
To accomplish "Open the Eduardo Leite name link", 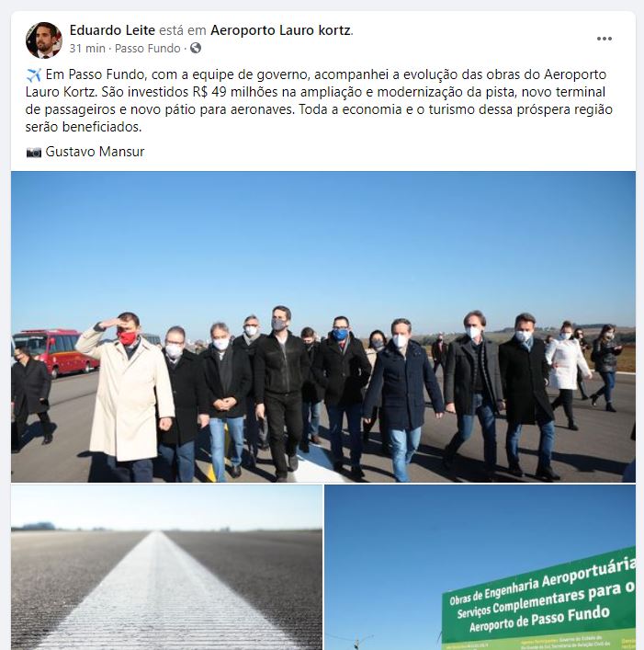I will click(112, 30).
